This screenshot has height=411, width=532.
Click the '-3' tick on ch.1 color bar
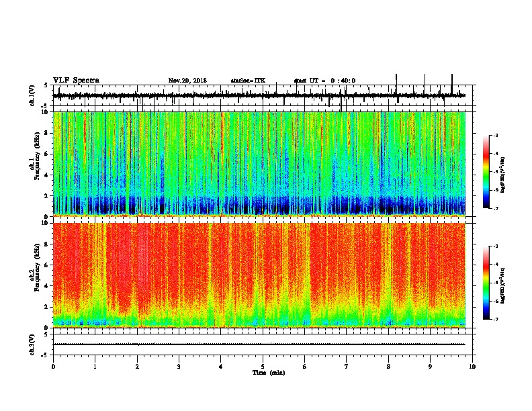pyautogui.click(x=496, y=135)
